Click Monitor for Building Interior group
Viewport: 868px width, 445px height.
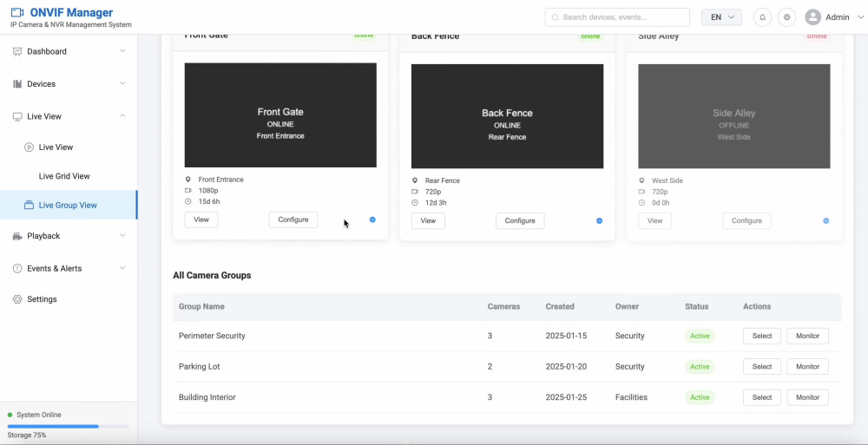807,397
